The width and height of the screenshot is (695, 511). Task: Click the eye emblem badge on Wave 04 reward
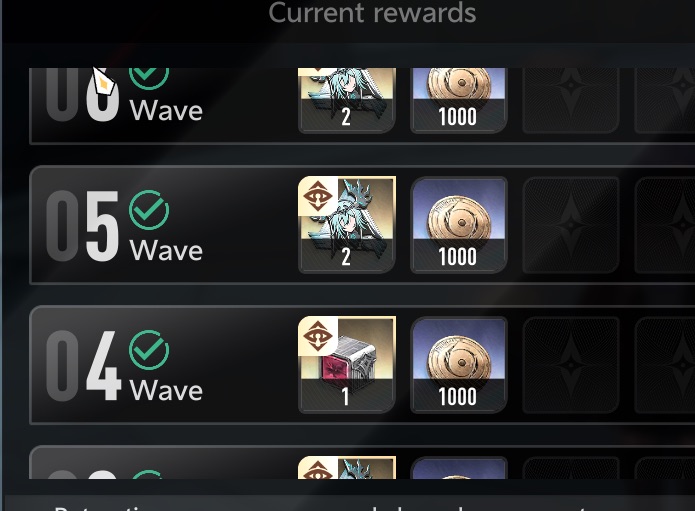point(318,336)
